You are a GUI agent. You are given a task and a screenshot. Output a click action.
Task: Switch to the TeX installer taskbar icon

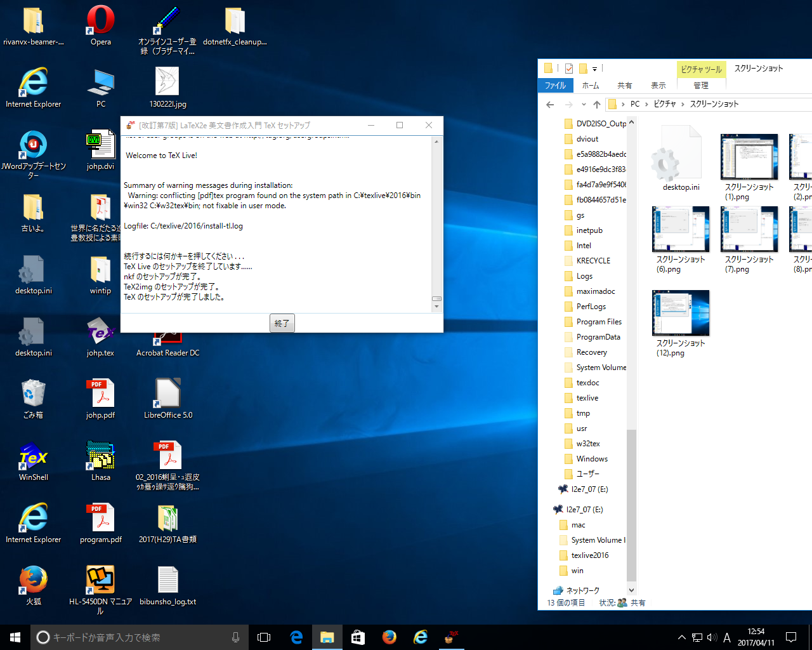[451, 637]
